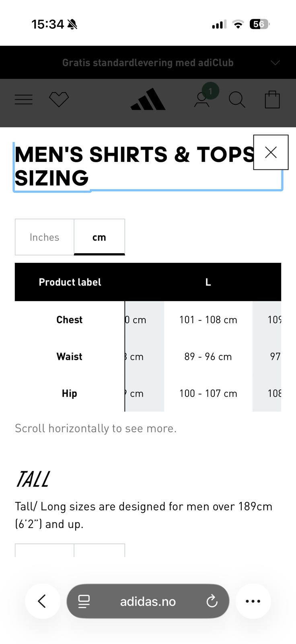Screen dimensions: 296x644
Task: Switch the size units to Inches
Action: [45, 237]
